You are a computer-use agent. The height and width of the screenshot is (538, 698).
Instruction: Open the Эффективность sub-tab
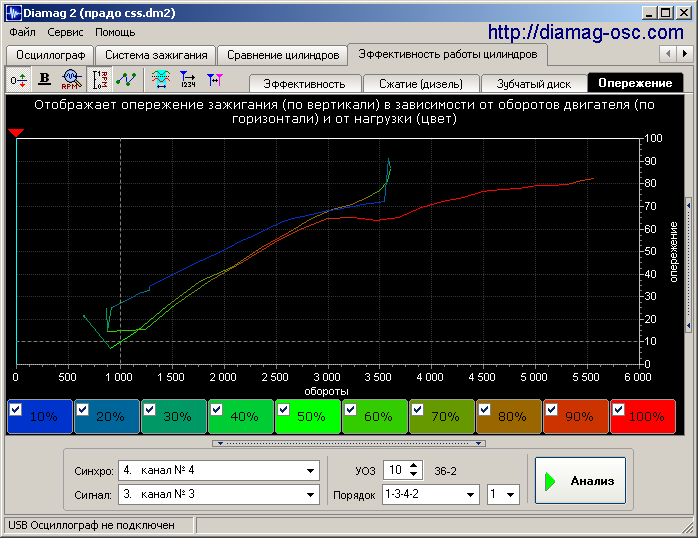click(x=304, y=84)
